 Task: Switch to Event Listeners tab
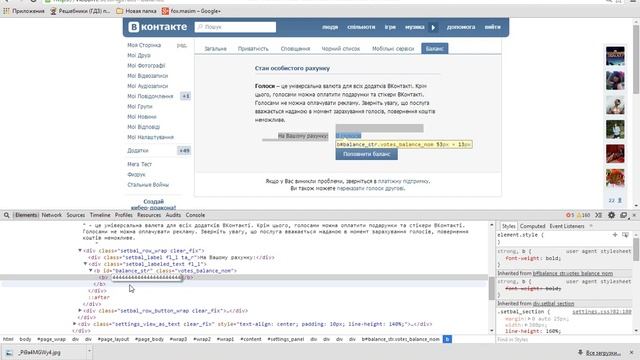click(x=567, y=226)
